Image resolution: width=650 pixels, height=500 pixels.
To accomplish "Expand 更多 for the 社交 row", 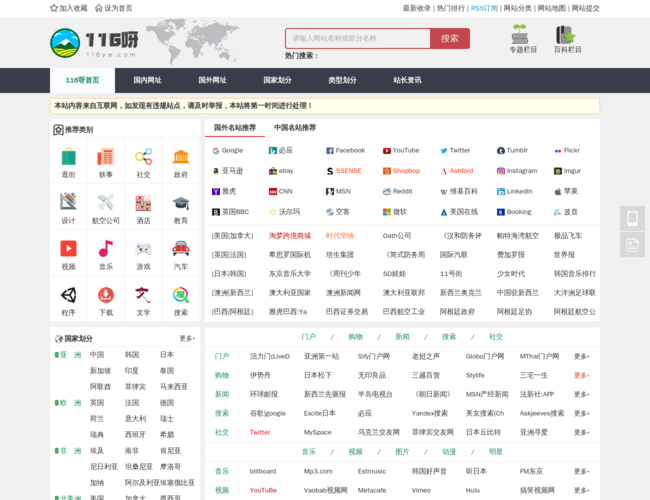I will 582,432.
